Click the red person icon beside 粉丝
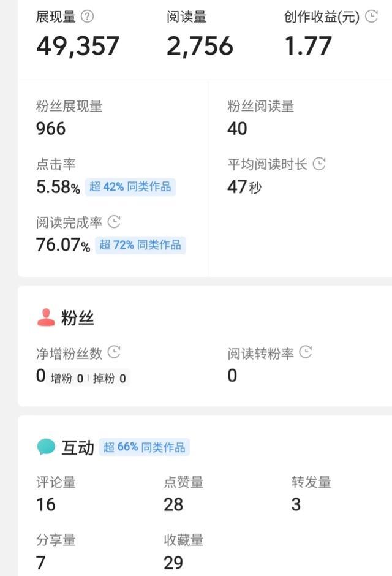The height and width of the screenshot is (576, 392). (x=46, y=317)
